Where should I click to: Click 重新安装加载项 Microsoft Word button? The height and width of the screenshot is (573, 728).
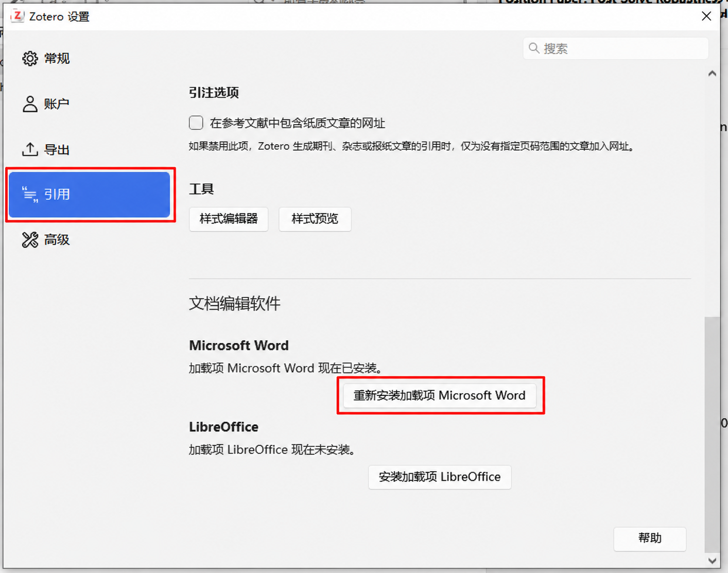click(440, 395)
